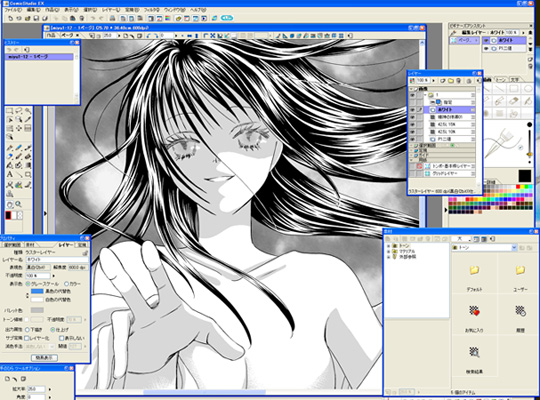Screen dimensions: 540x400
Task: Switch to トーン tab in assistant panel
Action: (x=501, y=80)
